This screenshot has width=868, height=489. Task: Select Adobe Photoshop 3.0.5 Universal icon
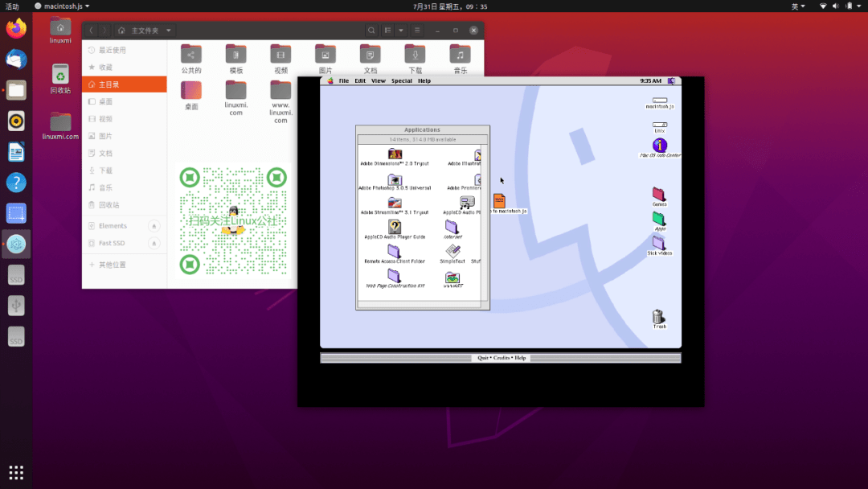pyautogui.click(x=395, y=182)
